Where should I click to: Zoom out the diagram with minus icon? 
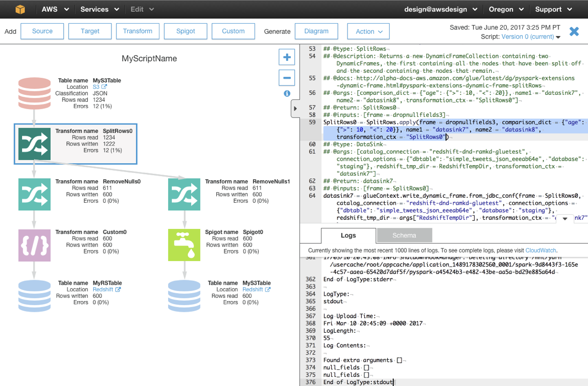[x=287, y=78]
